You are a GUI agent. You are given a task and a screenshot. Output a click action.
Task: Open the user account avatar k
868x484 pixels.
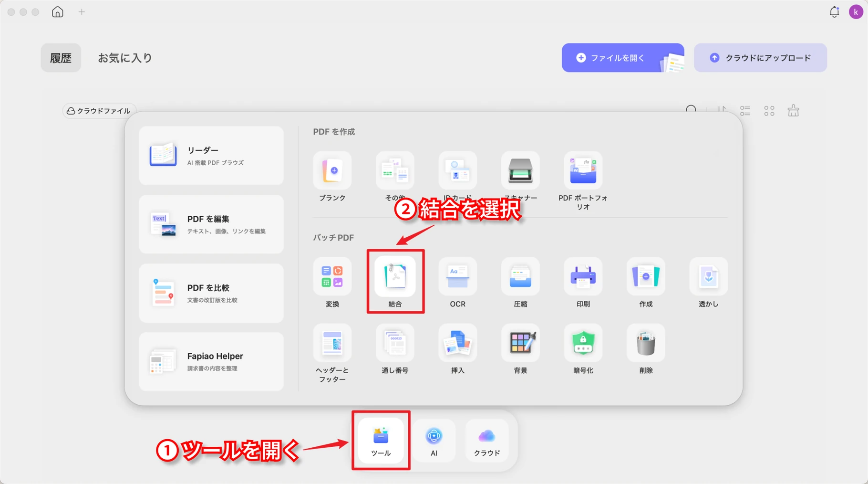coord(856,12)
